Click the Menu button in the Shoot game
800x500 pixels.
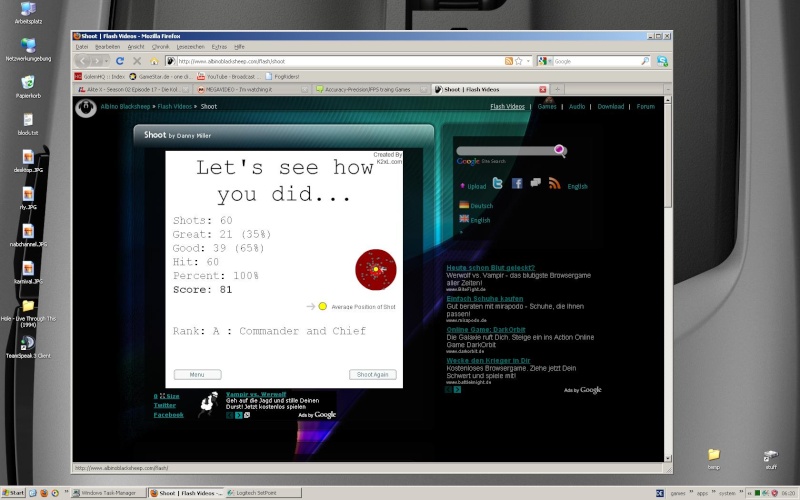(197, 374)
